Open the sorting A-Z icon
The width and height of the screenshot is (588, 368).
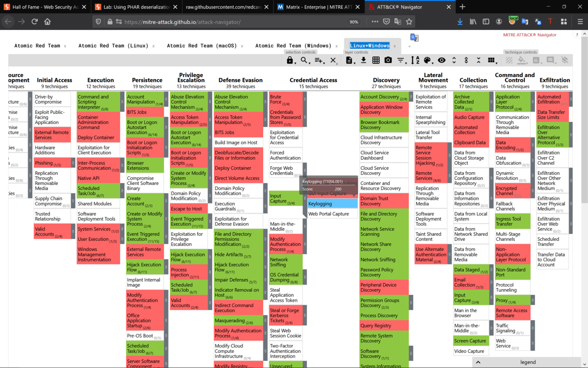(415, 60)
